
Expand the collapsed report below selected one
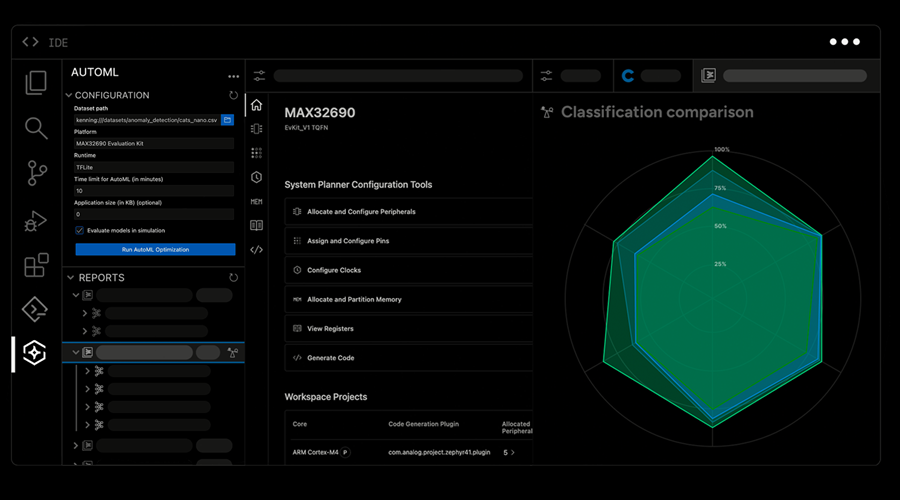click(76, 445)
